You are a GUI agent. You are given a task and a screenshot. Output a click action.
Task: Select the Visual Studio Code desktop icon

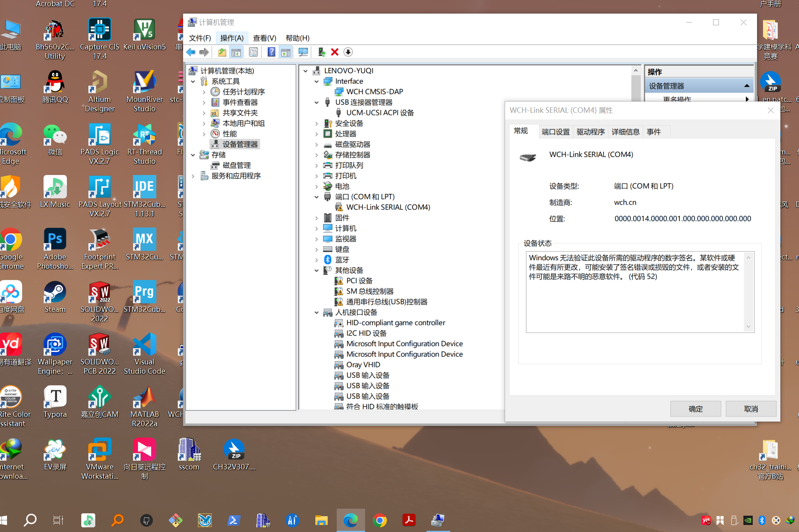point(144,354)
